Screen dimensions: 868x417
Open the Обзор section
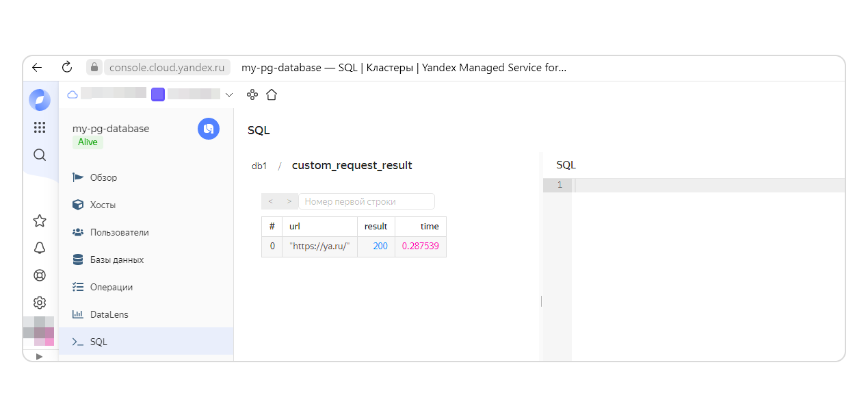pos(146,177)
